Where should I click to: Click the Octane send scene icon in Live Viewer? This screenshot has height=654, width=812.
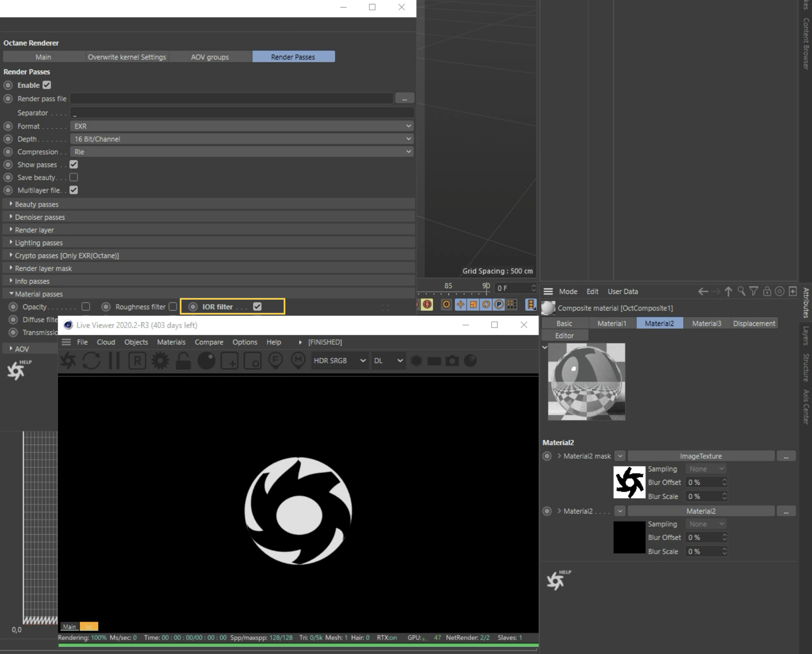coord(68,361)
